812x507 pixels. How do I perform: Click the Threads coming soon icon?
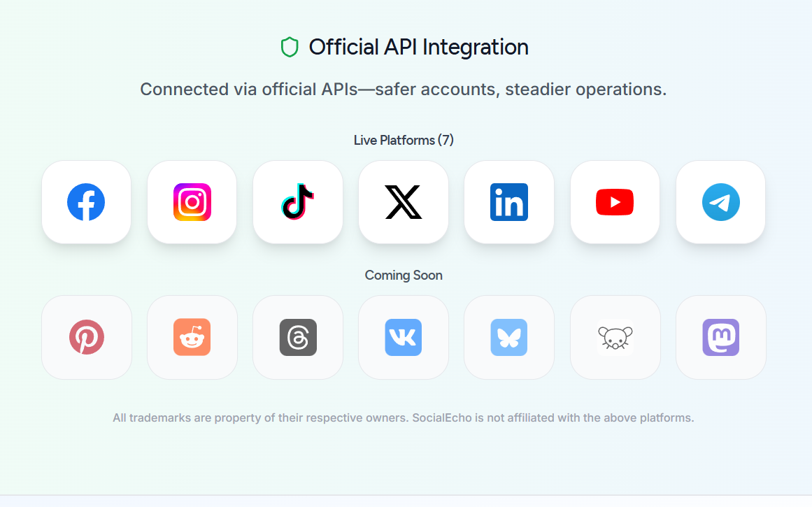pyautogui.click(x=298, y=337)
